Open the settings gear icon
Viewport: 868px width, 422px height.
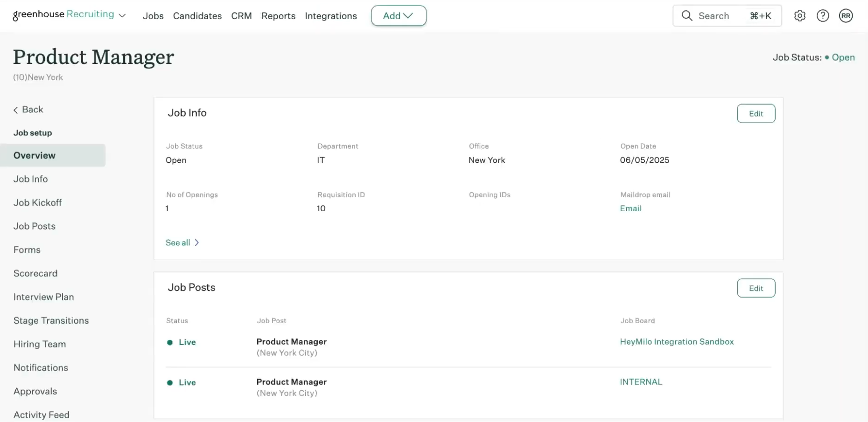[800, 16]
